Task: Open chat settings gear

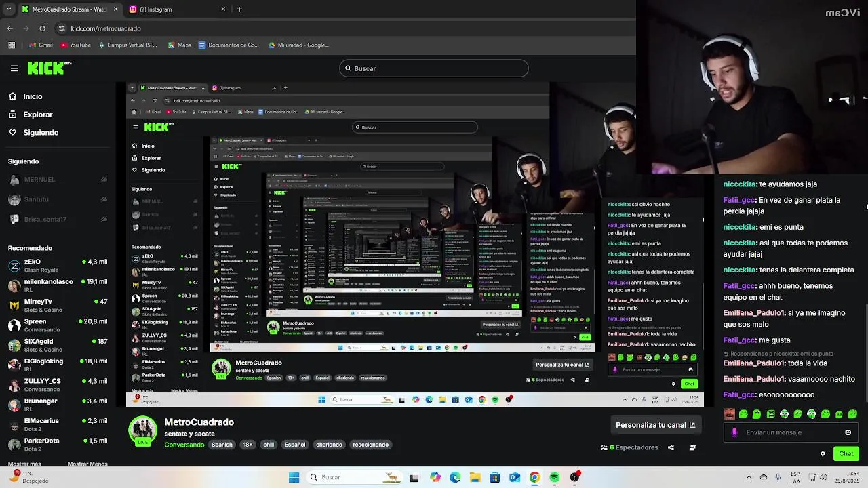Action: click(823, 454)
